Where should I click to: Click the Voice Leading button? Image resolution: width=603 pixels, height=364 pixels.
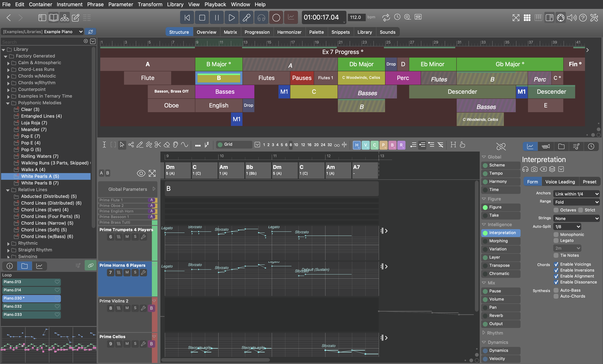[x=560, y=182]
